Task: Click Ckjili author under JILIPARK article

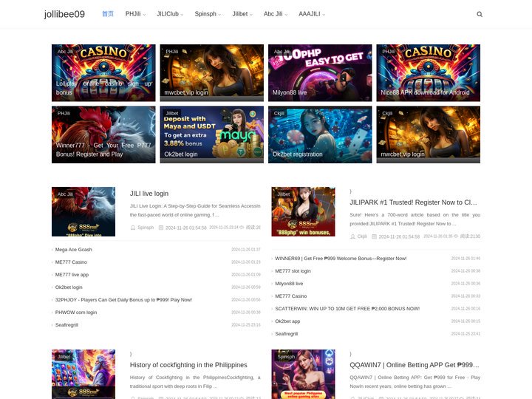Action: (362, 236)
